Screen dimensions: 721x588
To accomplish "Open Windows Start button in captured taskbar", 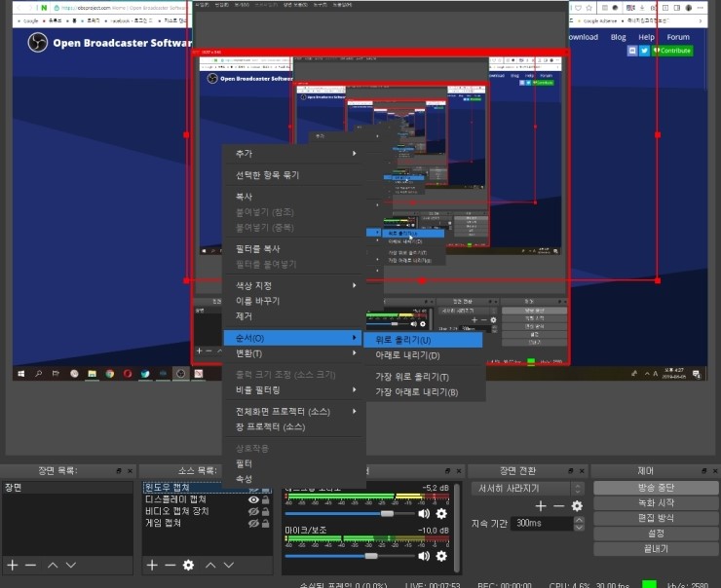I will click(21, 374).
